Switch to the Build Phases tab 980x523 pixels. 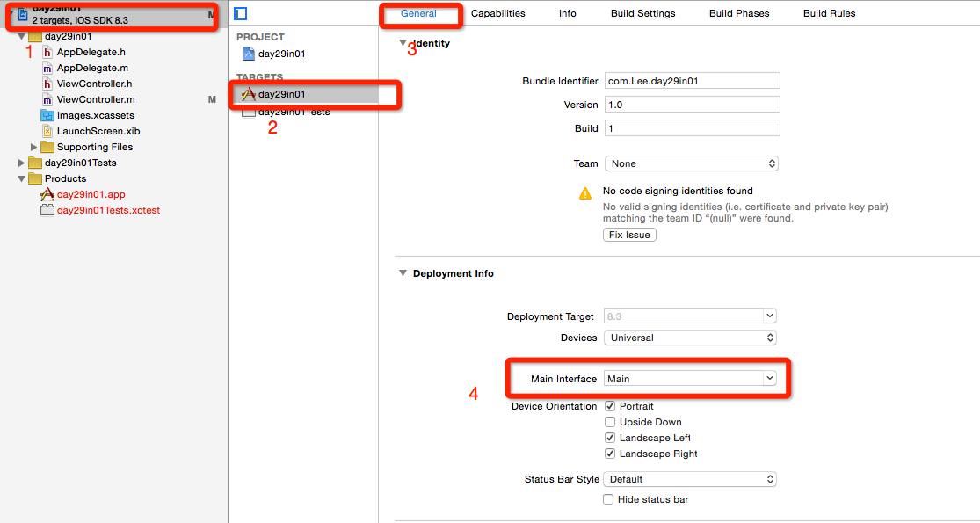[x=739, y=14]
